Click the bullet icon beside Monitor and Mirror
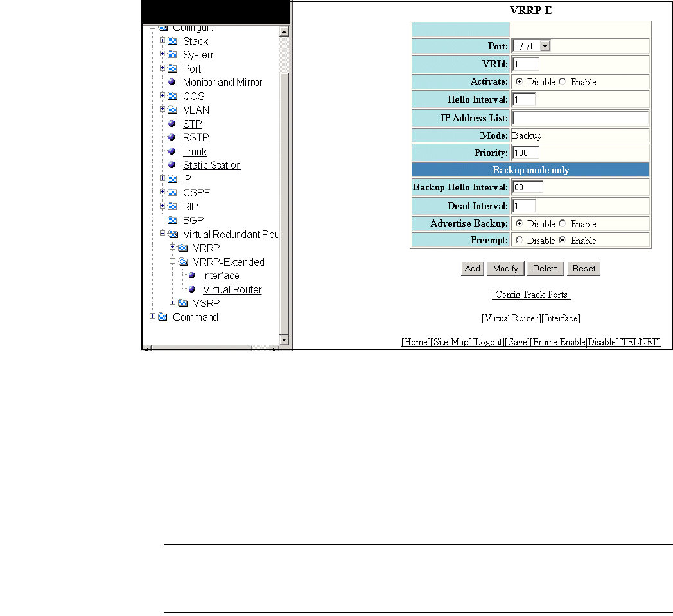Image resolution: width=673 pixels, height=616 pixels. [x=171, y=82]
